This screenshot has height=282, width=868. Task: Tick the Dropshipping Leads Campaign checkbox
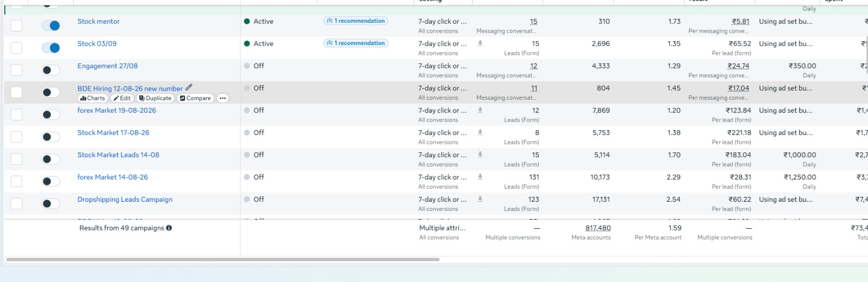17,203
